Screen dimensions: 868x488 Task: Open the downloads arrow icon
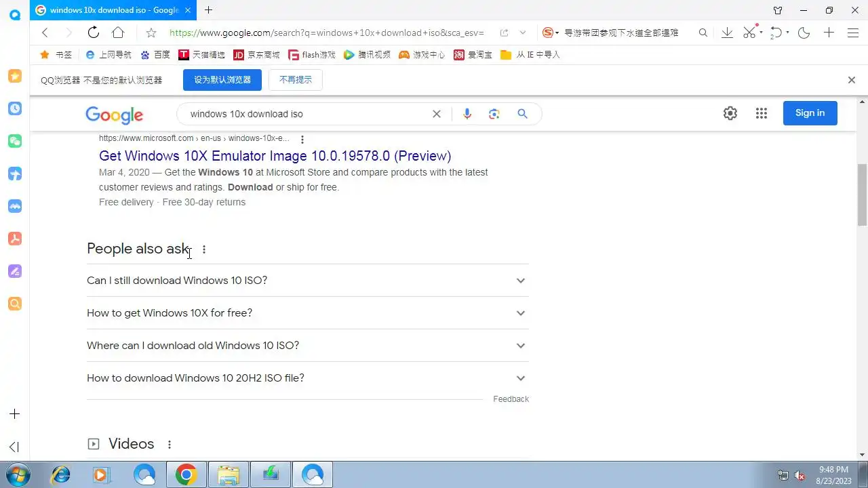pyautogui.click(x=727, y=33)
